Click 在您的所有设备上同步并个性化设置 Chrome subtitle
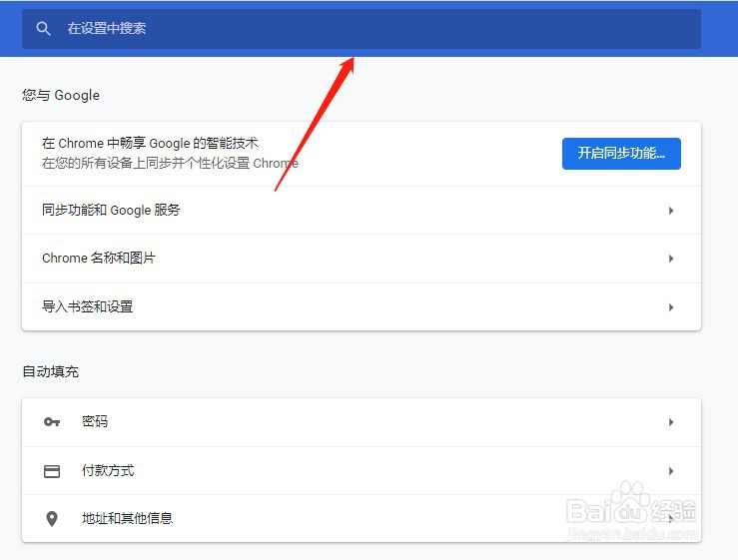Screen dimensions: 738x560 point(170,164)
